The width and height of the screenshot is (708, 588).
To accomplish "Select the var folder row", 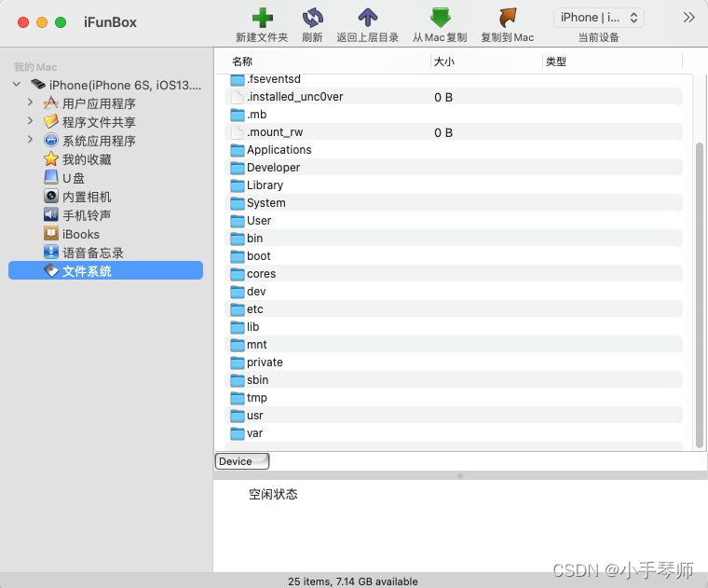I will pos(454,433).
